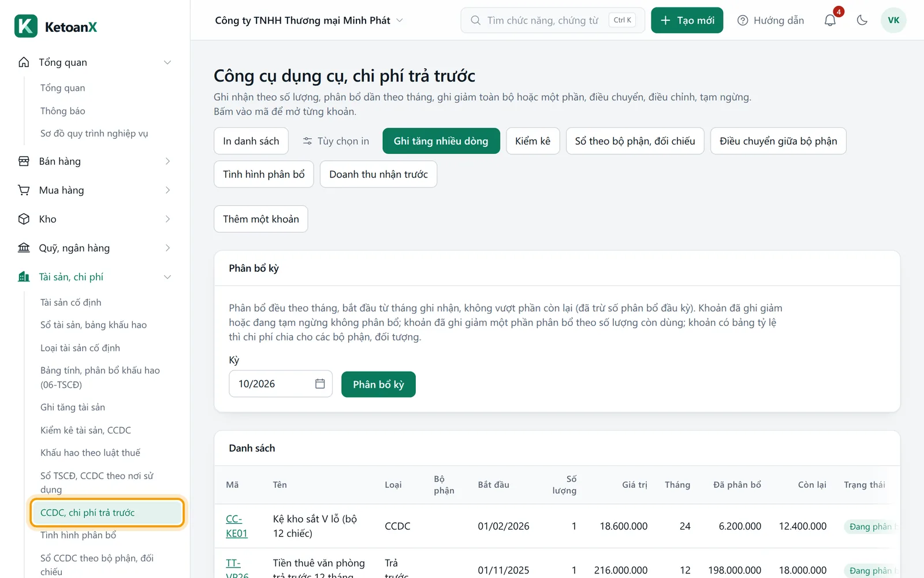Open Kiểm kê tài sản, CCDC
924x578 pixels.
[85, 430]
